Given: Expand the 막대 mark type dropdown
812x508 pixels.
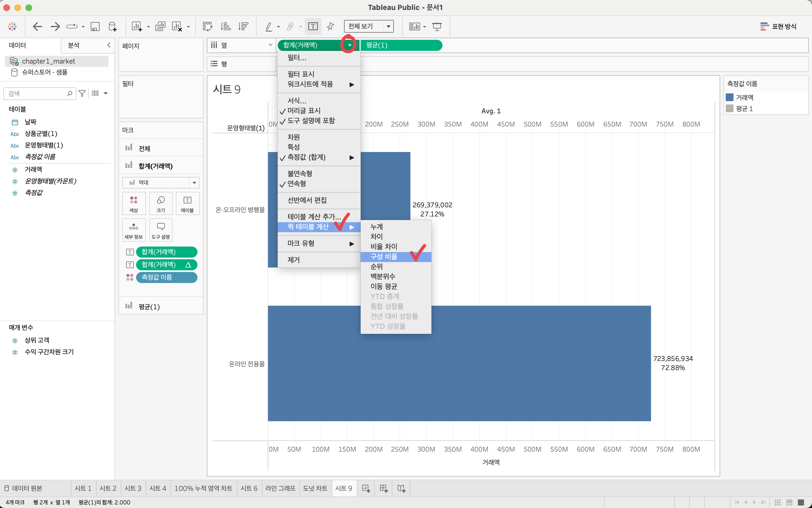Looking at the screenshot, I should (194, 182).
